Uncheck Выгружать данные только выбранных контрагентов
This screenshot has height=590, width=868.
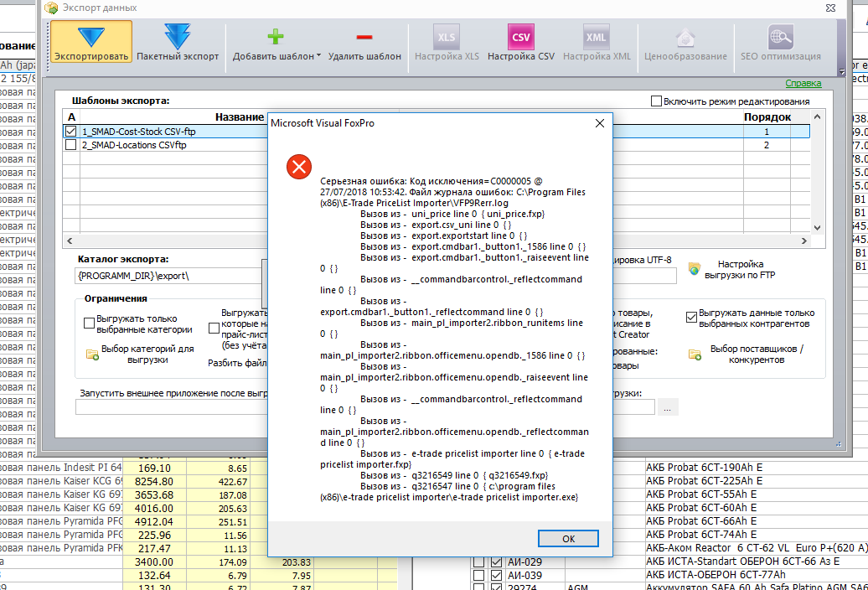coord(691,318)
